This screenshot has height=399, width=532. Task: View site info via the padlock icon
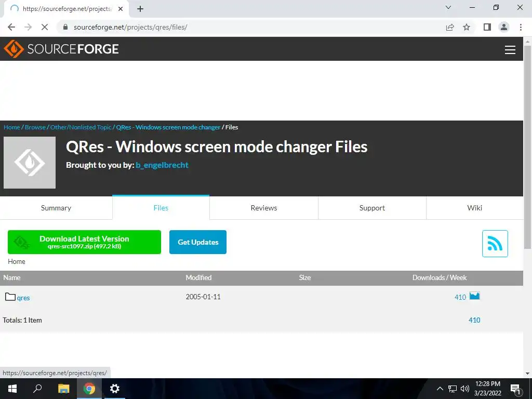tap(65, 27)
